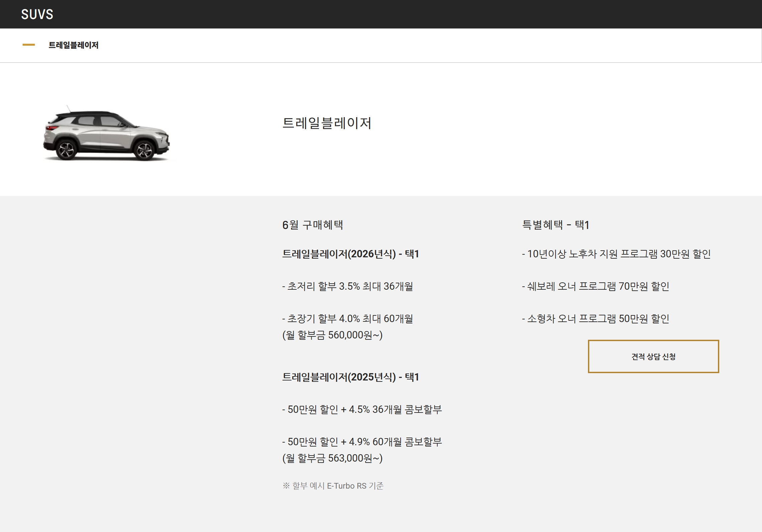The width and height of the screenshot is (762, 532).
Task: Click 50만원 할인 + 4.5% 36개월 콤보할부
Action: [x=362, y=410]
